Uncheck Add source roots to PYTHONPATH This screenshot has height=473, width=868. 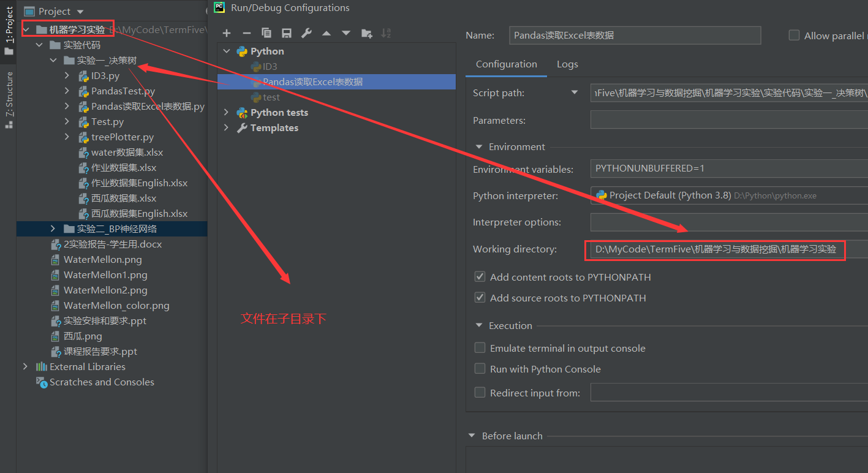[480, 298]
